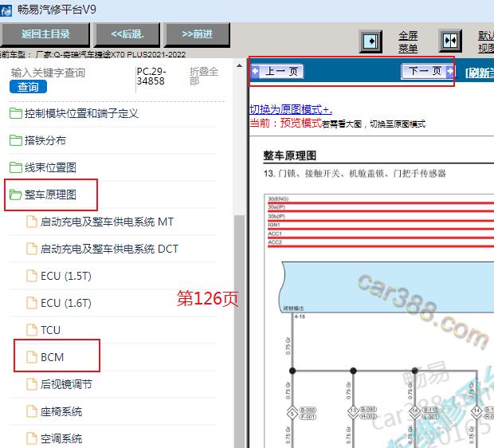Image resolution: width=494 pixels, height=448 pixels.
Task: Open the 空调系统 document
Action: [x=61, y=439]
